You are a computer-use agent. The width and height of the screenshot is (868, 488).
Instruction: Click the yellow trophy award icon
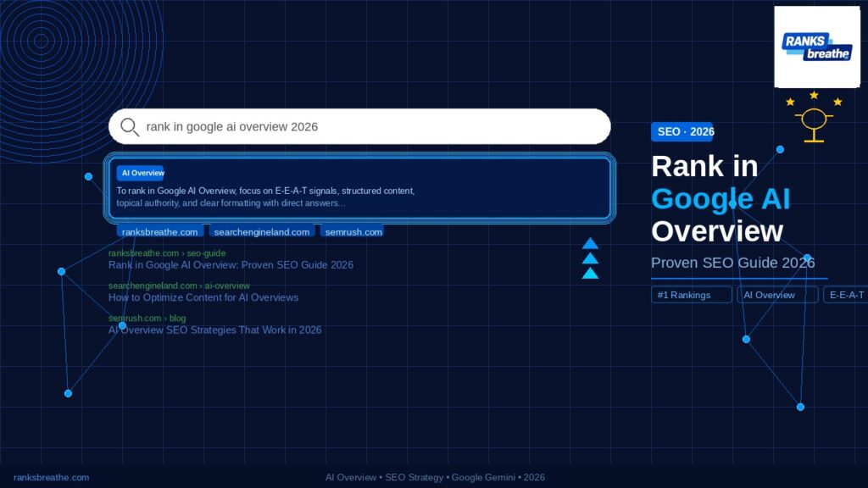tap(814, 118)
